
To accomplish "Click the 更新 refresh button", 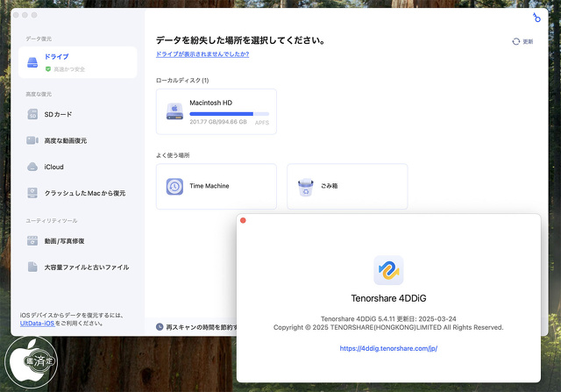I will coord(522,41).
